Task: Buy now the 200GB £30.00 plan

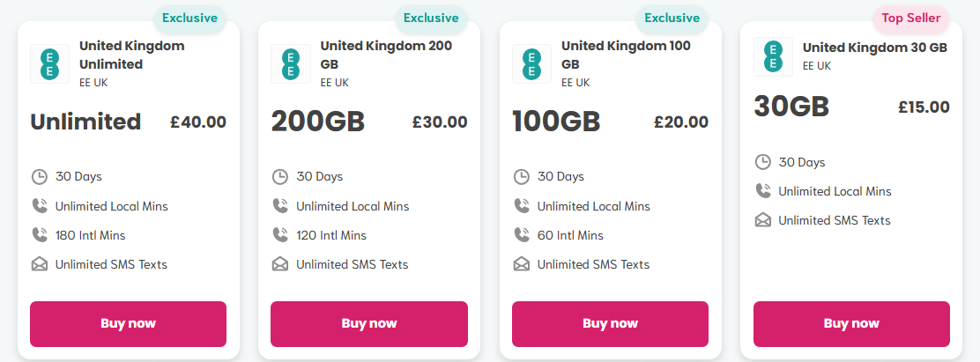Action: 369,324
